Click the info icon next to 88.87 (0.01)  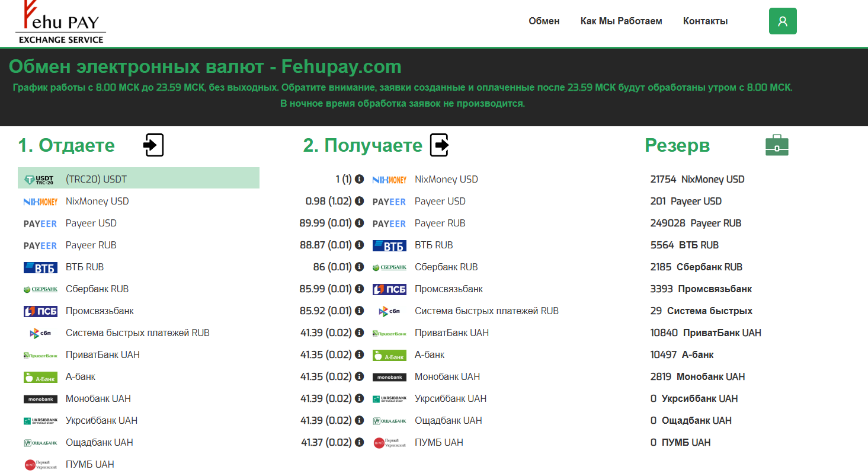coord(359,245)
